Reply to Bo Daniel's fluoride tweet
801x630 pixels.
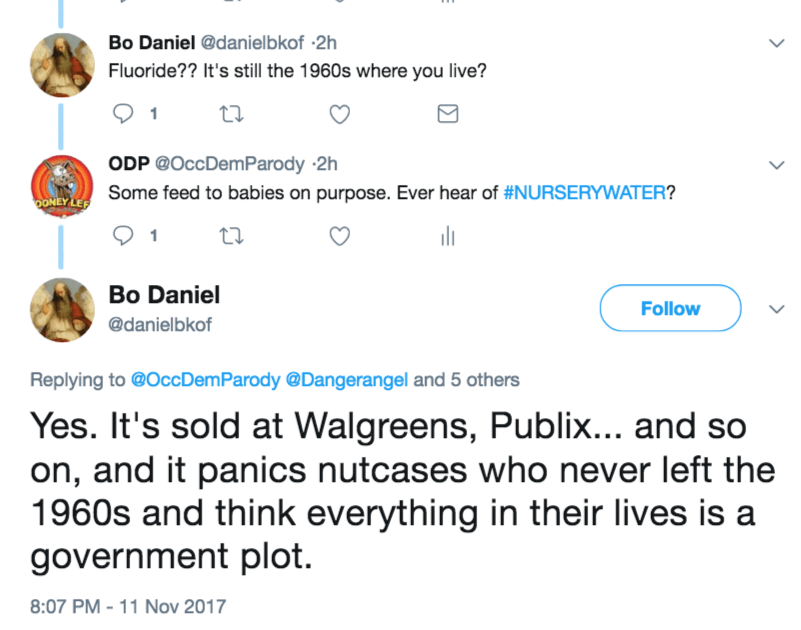point(125,114)
